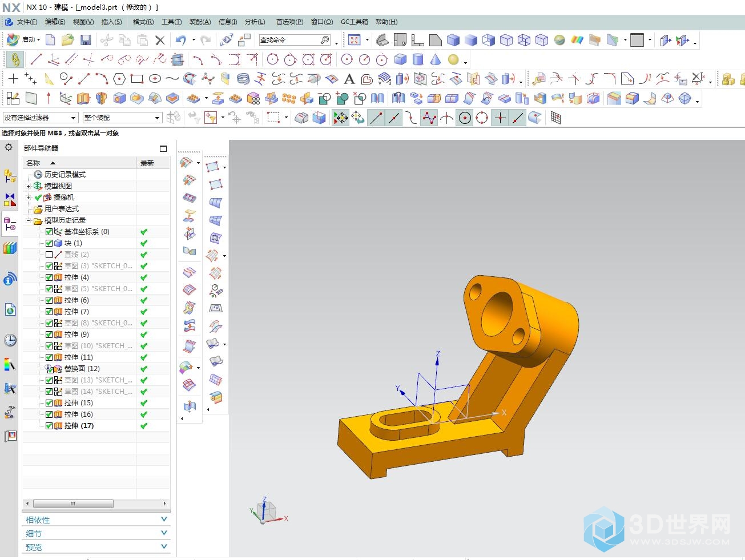Viewport: 745px width, 560px height.
Task: Select the Polygon curve tool
Action: pos(119,79)
